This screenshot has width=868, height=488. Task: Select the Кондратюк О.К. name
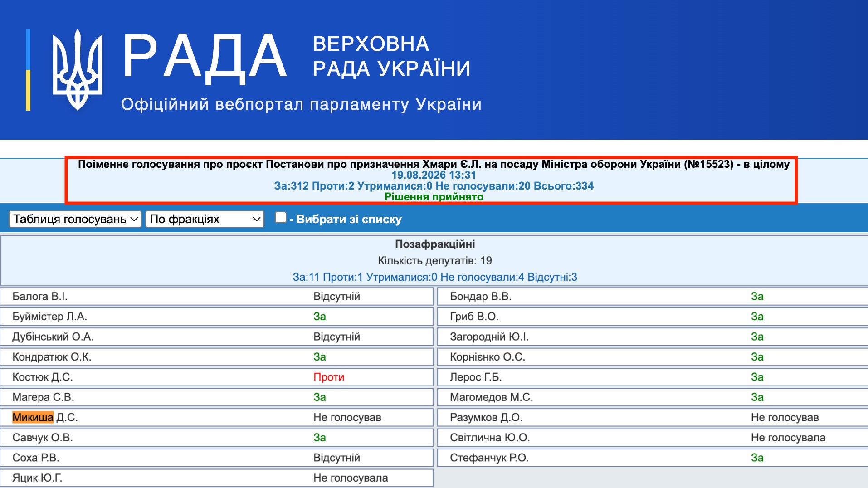point(52,357)
